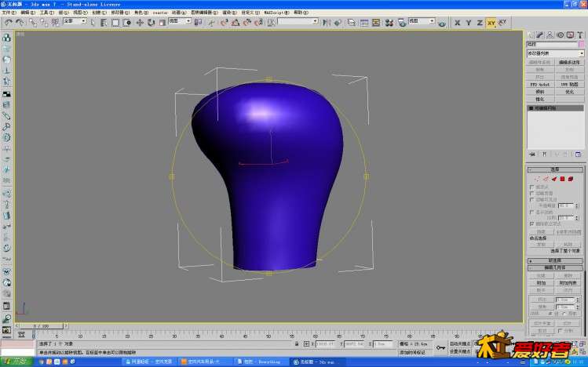Choose the Select Object arrow tool
Viewport: 588px width, 367px height.
[x=93, y=23]
